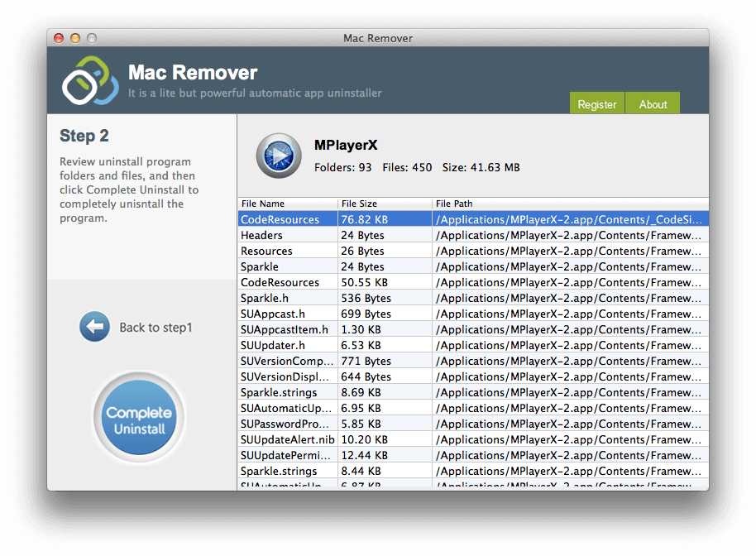The image size is (756, 556).
Task: Close the Mac Remover window
Action: [x=59, y=38]
